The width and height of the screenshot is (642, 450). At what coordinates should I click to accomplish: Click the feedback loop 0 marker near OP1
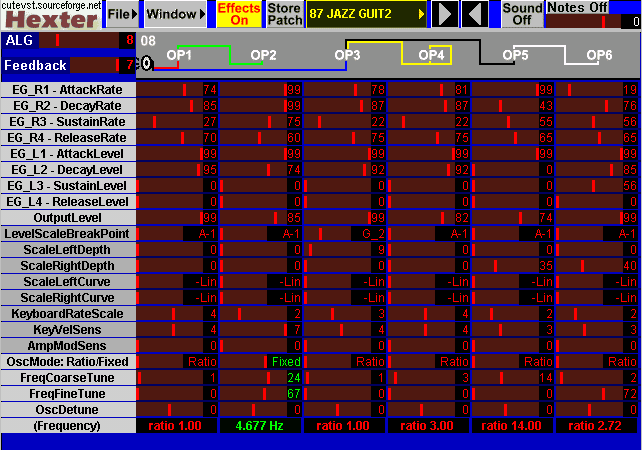[x=147, y=63]
